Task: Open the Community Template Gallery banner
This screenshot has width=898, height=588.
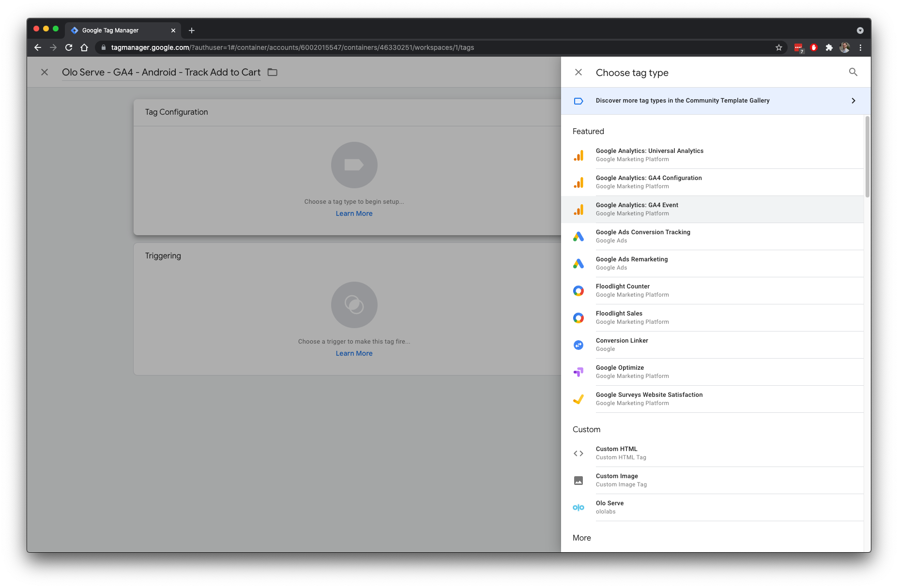Action: click(715, 101)
